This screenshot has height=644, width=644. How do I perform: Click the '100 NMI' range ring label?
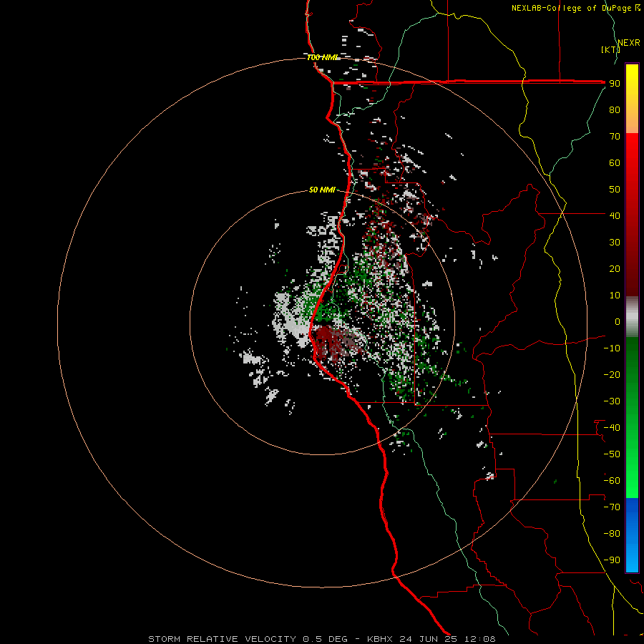(x=323, y=57)
